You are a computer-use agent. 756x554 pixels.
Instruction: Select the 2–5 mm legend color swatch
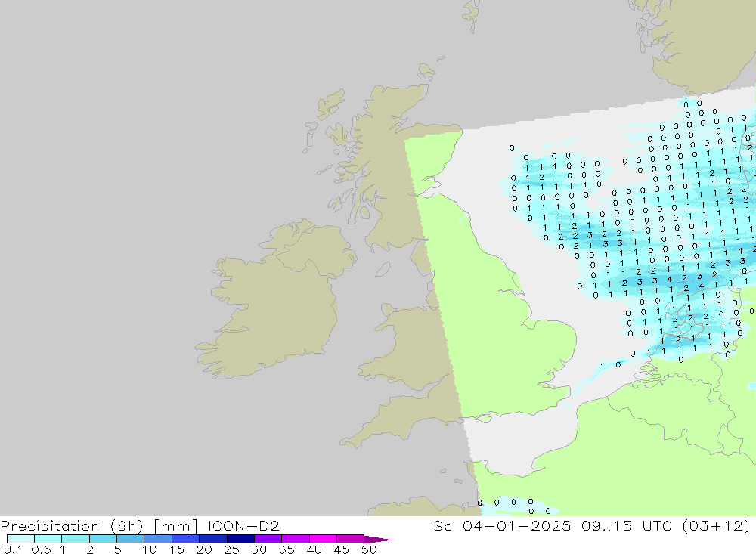point(103,539)
